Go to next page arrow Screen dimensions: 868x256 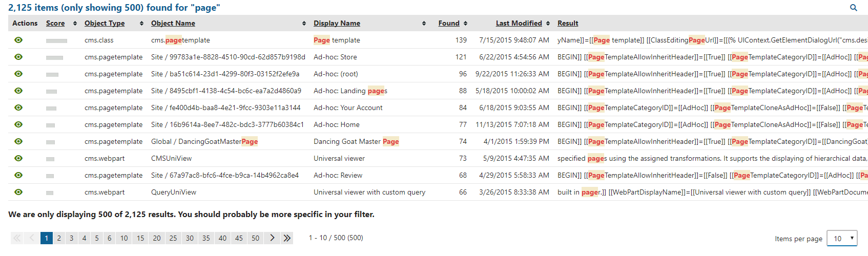pyautogui.click(x=272, y=238)
